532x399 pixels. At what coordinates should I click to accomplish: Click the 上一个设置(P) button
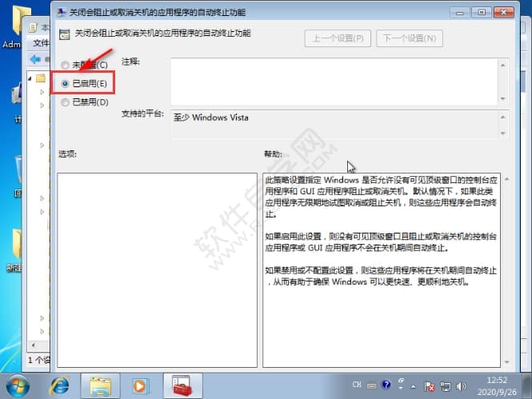(338, 38)
